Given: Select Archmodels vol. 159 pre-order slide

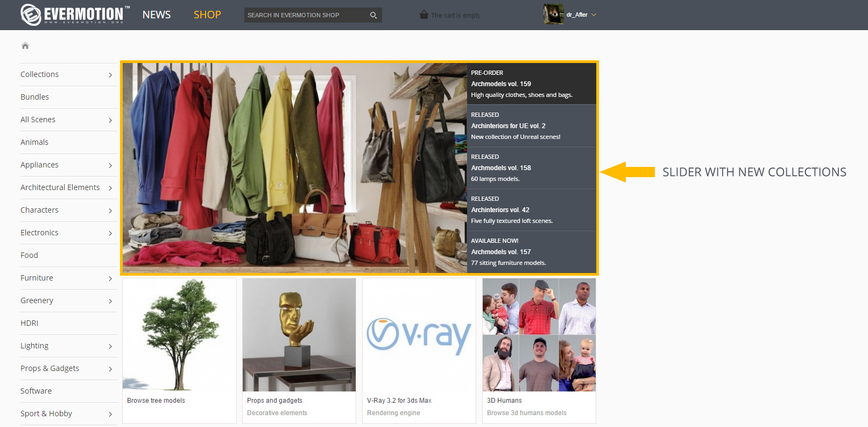Looking at the screenshot, I should click(x=531, y=83).
